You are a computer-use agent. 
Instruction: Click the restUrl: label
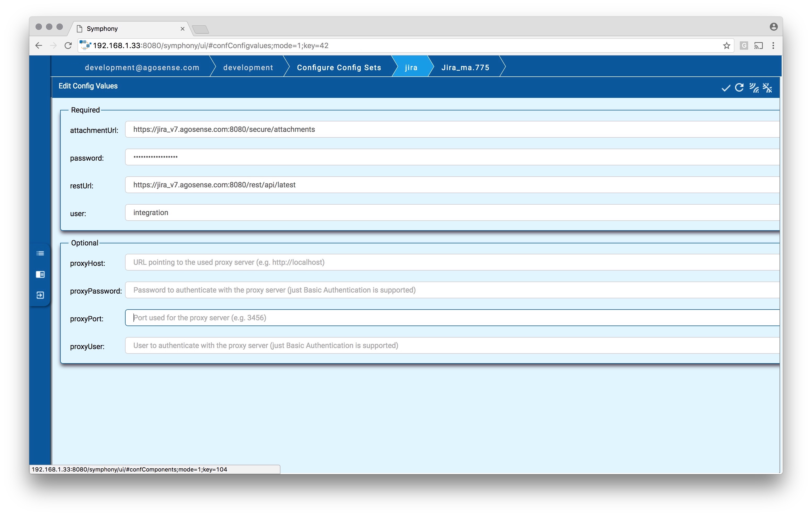(x=82, y=186)
